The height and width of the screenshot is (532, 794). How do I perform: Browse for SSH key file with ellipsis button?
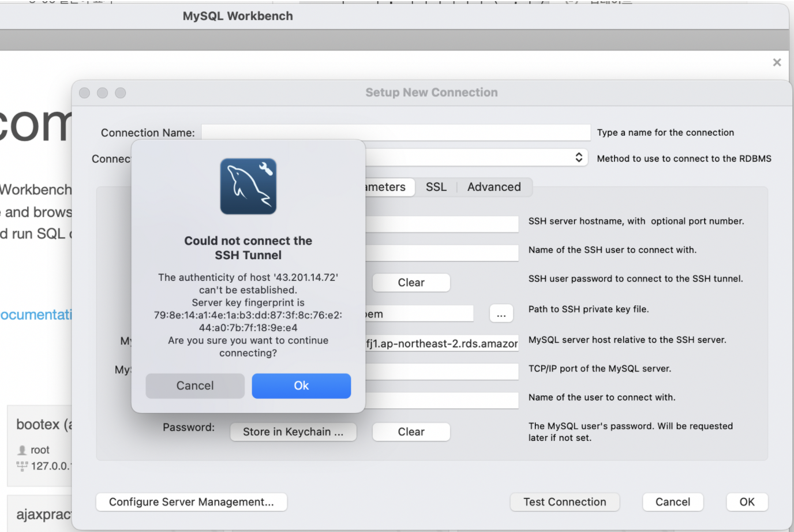click(501, 314)
